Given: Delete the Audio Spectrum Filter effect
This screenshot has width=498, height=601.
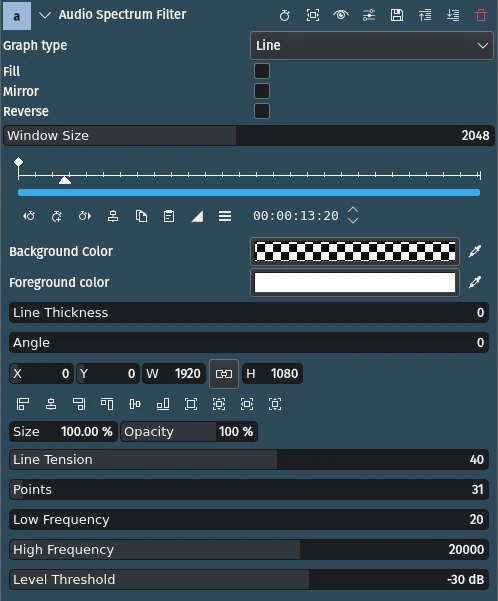Looking at the screenshot, I should point(481,15).
